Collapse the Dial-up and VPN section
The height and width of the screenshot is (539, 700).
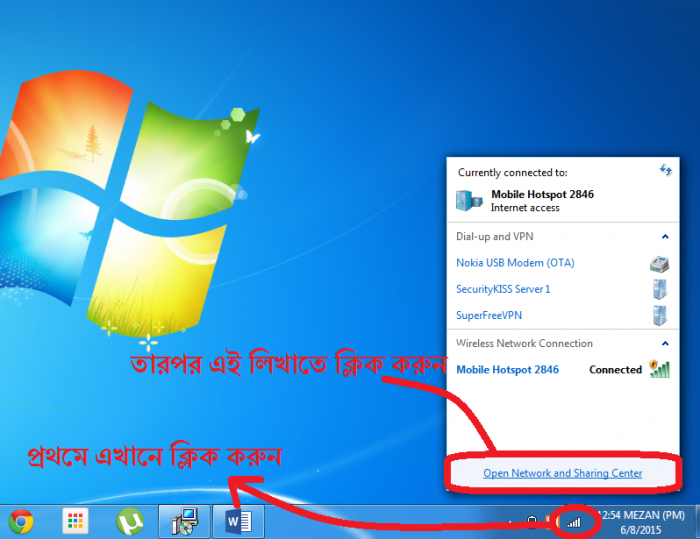tap(665, 236)
